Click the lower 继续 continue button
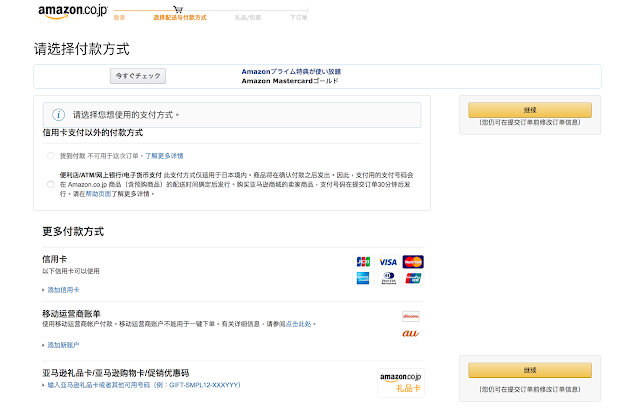This screenshot has width=640, height=408. pyautogui.click(x=530, y=370)
